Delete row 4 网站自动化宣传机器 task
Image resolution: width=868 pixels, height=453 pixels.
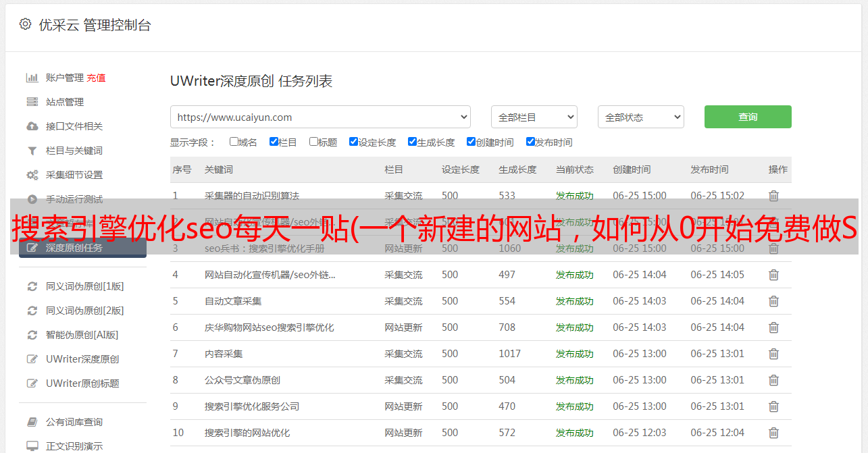(773, 275)
